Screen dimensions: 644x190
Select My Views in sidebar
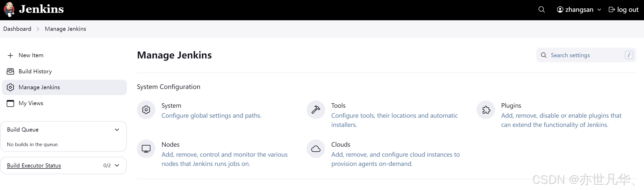pos(64,103)
